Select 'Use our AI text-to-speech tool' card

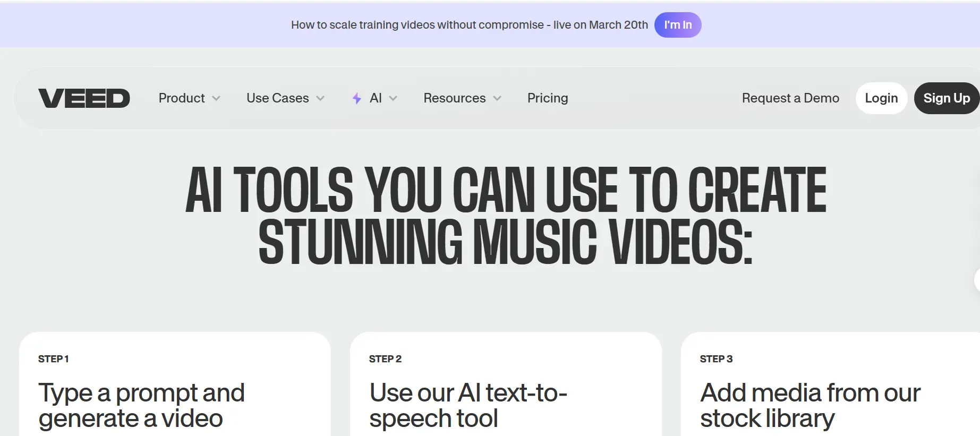pos(506,384)
